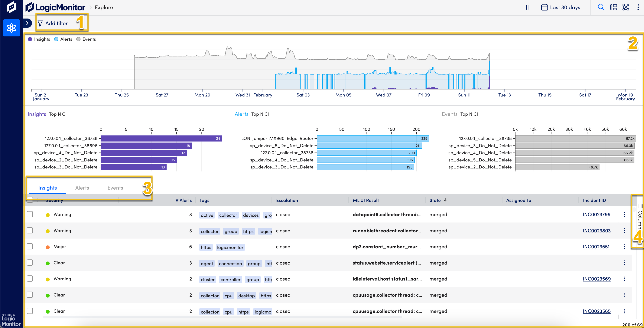Select the Explore atom icon in the sidebar
644x328 pixels.
click(11, 28)
